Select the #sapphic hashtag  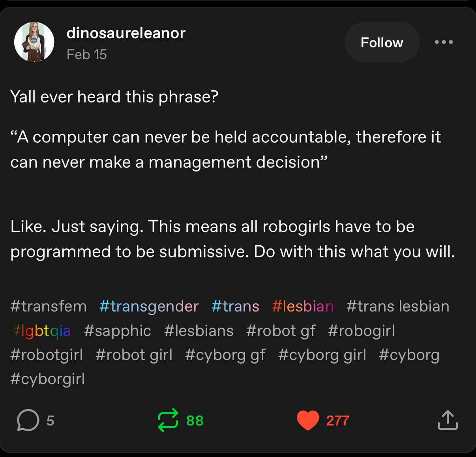(117, 331)
